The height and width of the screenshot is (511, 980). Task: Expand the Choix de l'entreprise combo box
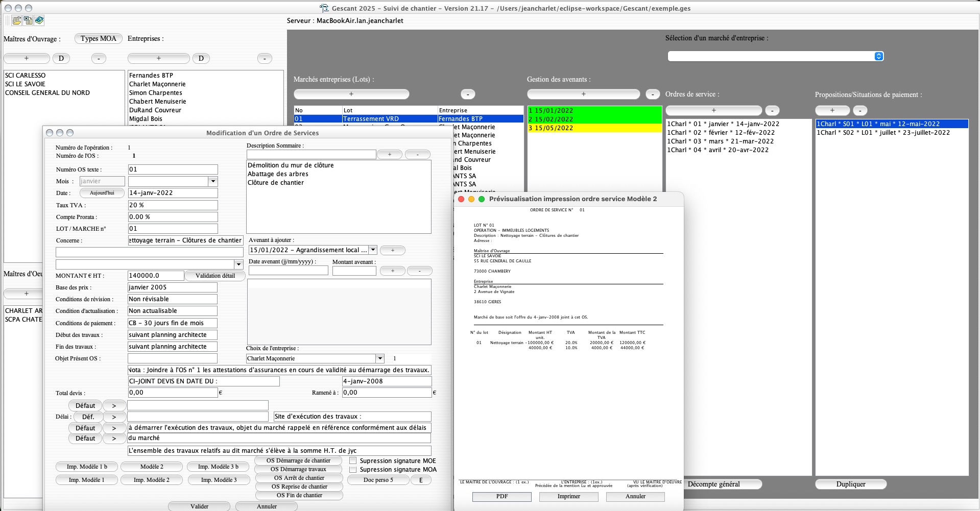click(379, 358)
